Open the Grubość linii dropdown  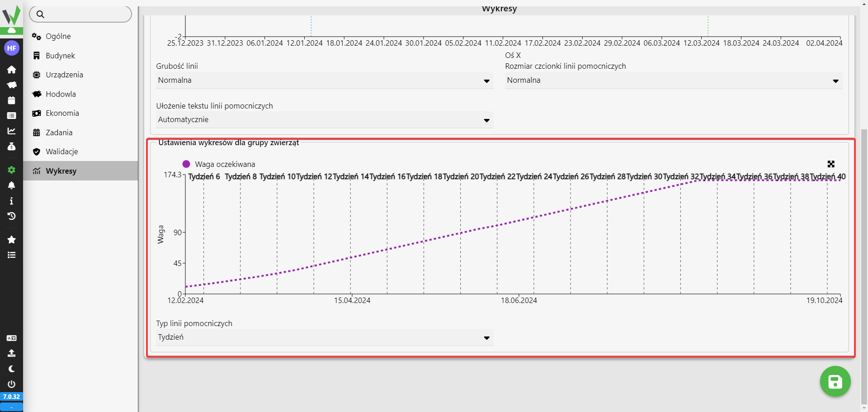click(324, 81)
